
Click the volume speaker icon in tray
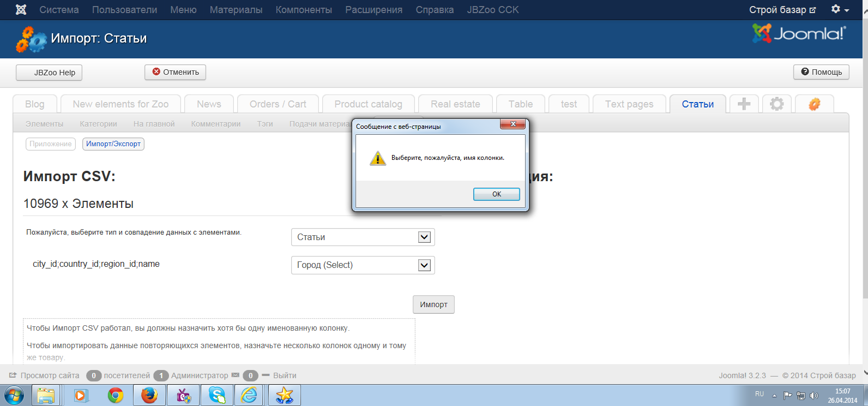point(814,396)
